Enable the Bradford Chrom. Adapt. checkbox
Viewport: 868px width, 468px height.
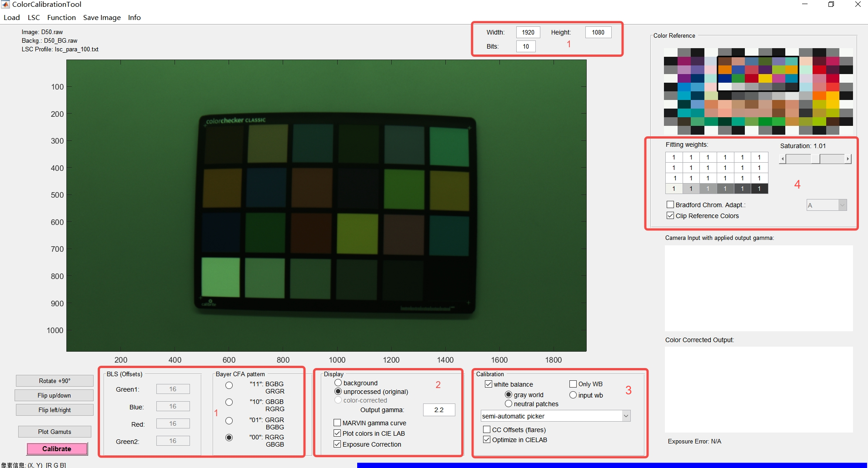tap(670, 205)
